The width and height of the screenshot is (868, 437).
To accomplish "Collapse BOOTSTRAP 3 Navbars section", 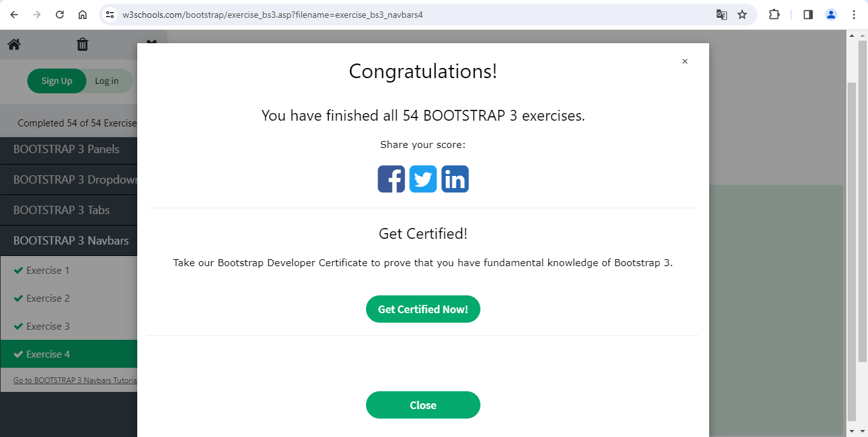I will 71,241.
